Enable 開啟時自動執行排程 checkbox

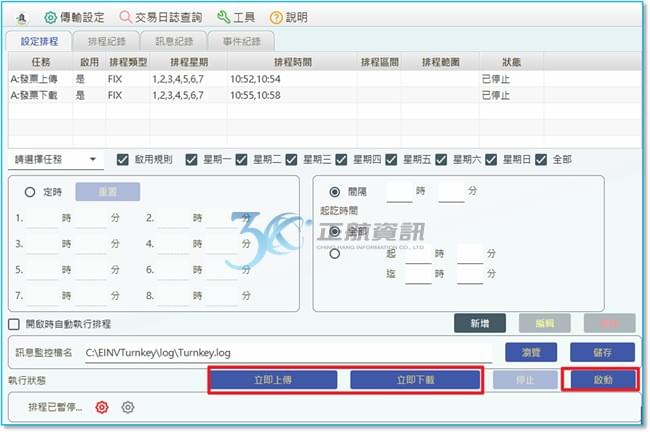(14, 324)
